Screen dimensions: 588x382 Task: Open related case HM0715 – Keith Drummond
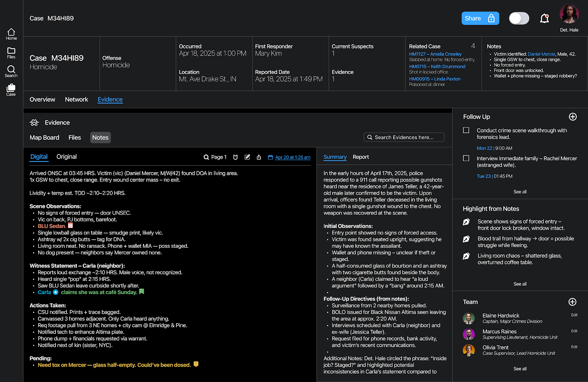point(437,67)
